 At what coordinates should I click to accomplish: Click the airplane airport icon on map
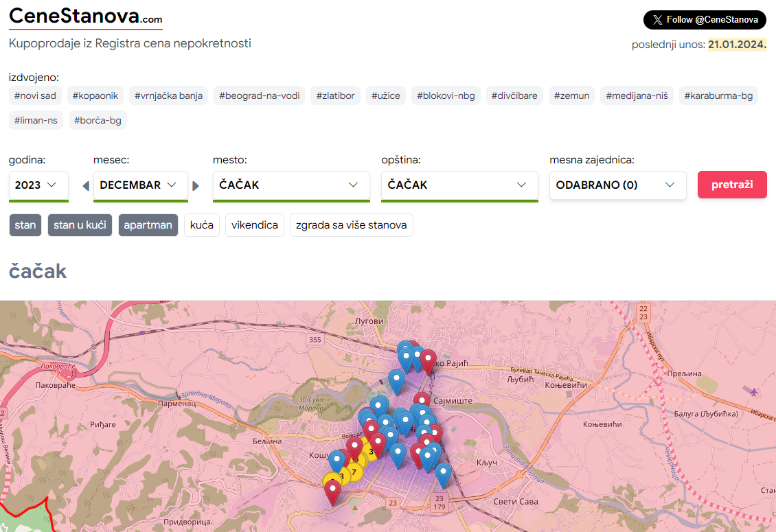pyautogui.click(x=755, y=392)
